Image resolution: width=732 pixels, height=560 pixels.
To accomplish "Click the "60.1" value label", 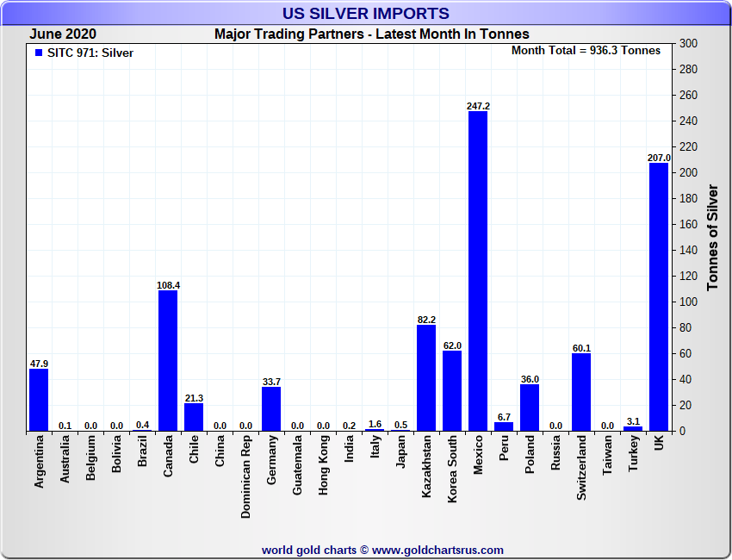I will [x=581, y=348].
